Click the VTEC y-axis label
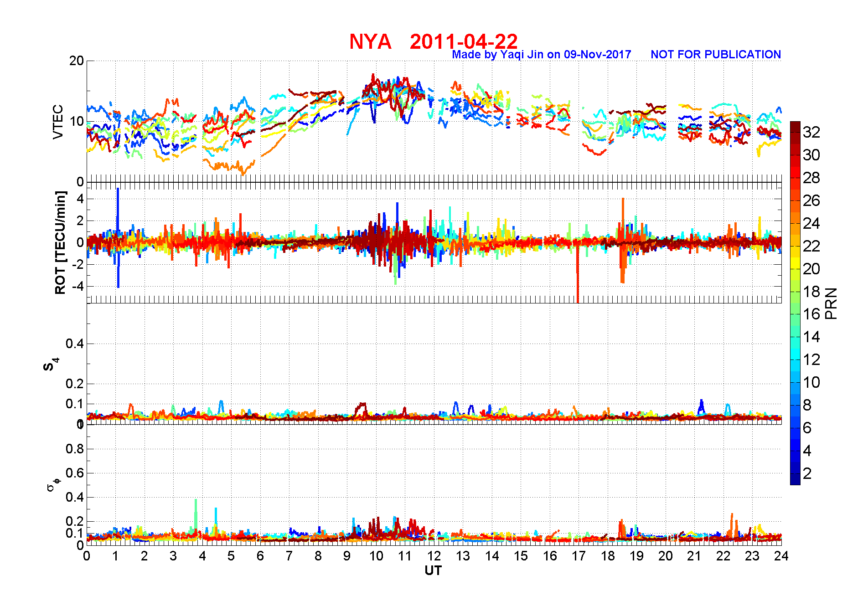Screen dimensions: 868x606 [58, 122]
